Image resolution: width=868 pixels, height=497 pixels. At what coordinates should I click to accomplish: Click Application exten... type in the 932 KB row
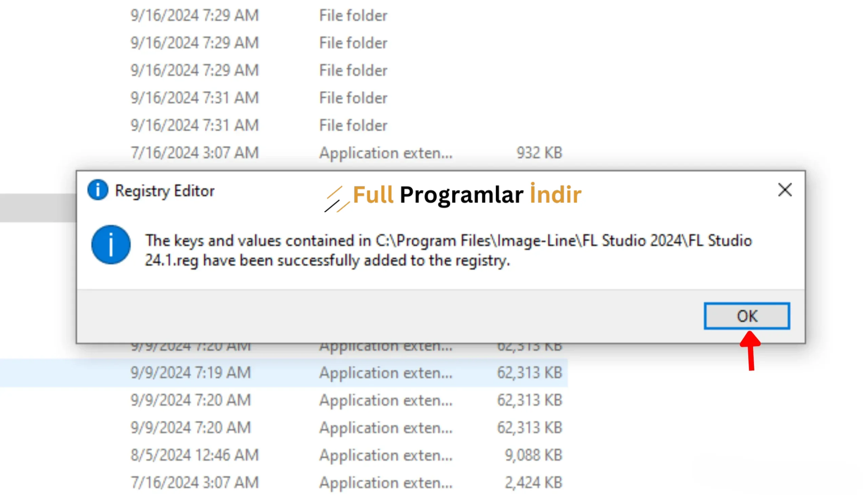[386, 153]
